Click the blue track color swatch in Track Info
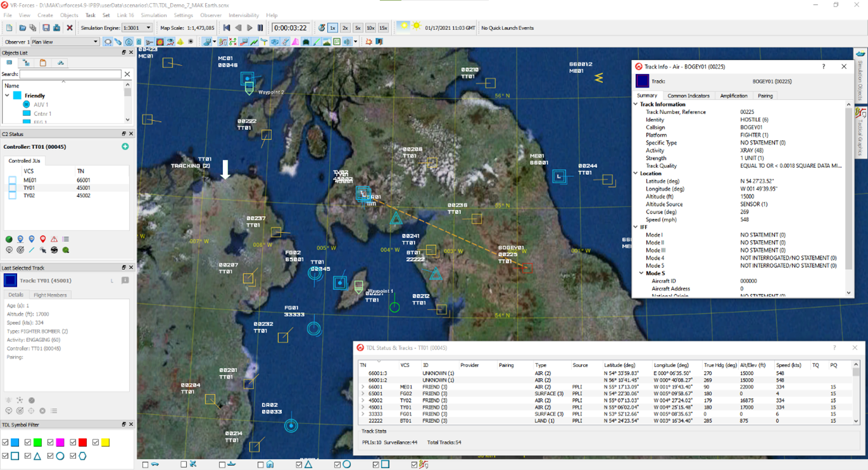Image resolution: width=868 pixels, height=470 pixels. 642,81
